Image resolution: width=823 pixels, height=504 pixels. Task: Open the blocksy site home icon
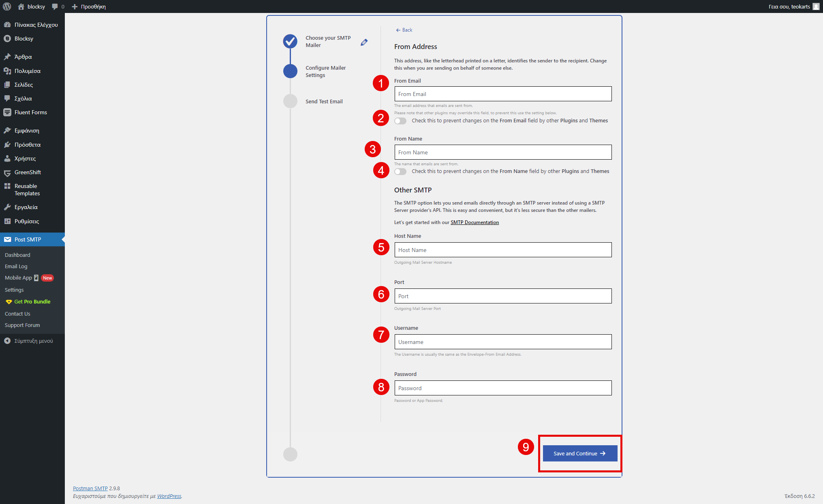21,6
